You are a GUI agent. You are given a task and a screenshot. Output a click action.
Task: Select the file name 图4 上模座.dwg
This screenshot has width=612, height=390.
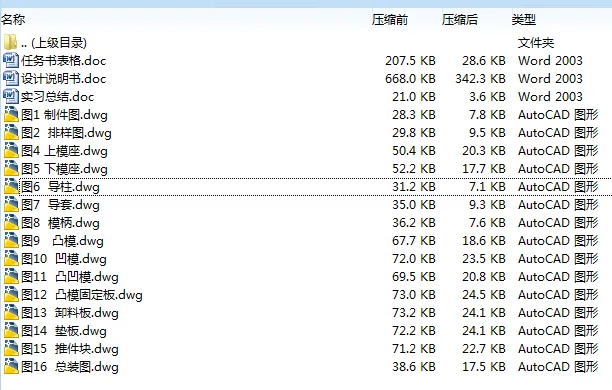(64, 151)
